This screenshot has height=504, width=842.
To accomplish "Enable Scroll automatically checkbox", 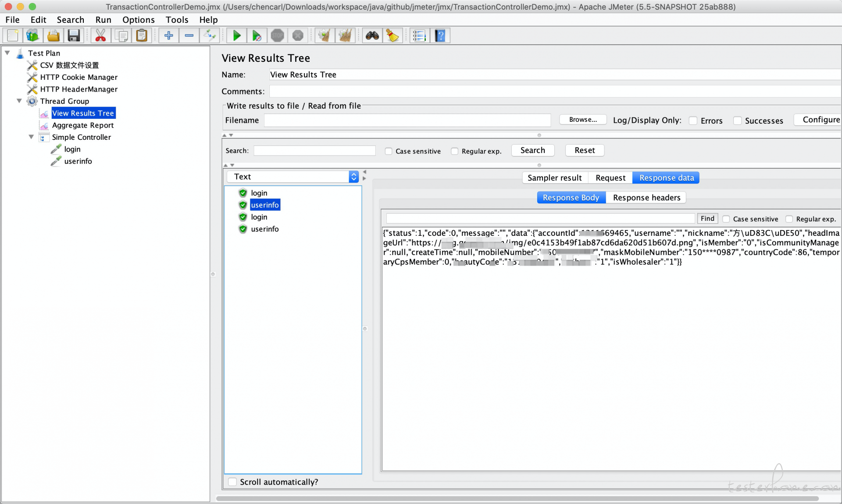I will tap(233, 482).
